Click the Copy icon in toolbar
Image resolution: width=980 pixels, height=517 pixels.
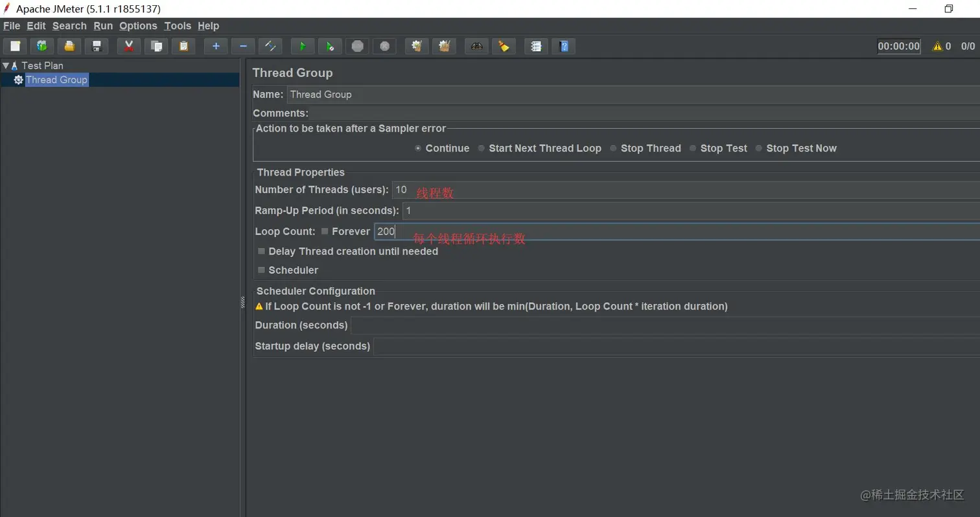tap(156, 46)
